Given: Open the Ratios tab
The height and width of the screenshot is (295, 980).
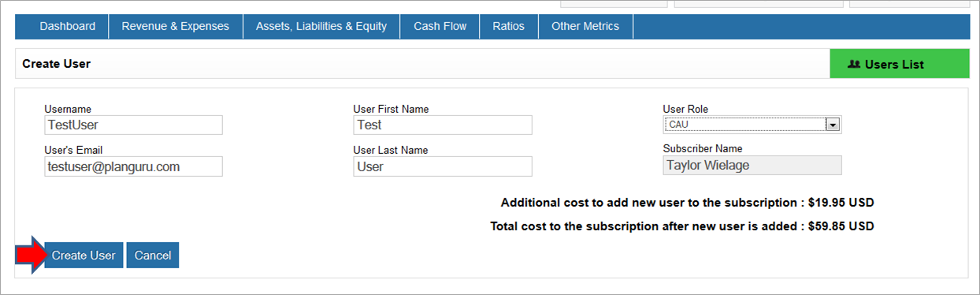Looking at the screenshot, I should [x=509, y=26].
